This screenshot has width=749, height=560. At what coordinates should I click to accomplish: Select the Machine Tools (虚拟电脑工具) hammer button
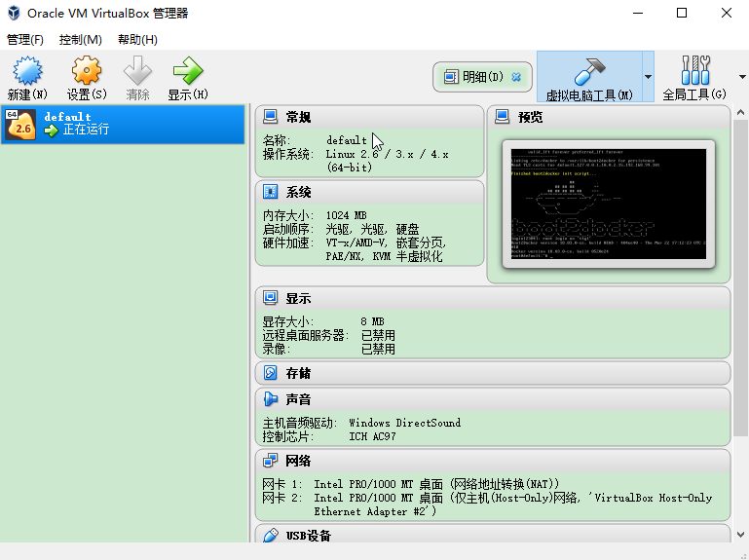(589, 76)
